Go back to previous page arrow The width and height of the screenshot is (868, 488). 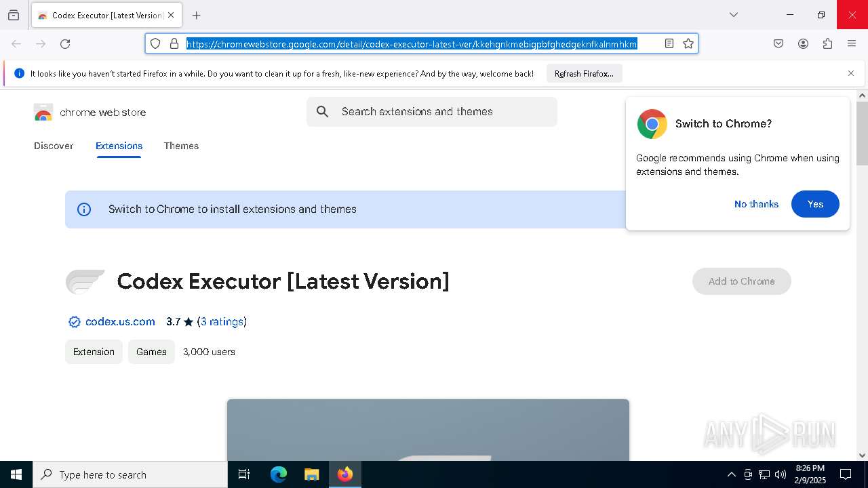click(x=16, y=44)
